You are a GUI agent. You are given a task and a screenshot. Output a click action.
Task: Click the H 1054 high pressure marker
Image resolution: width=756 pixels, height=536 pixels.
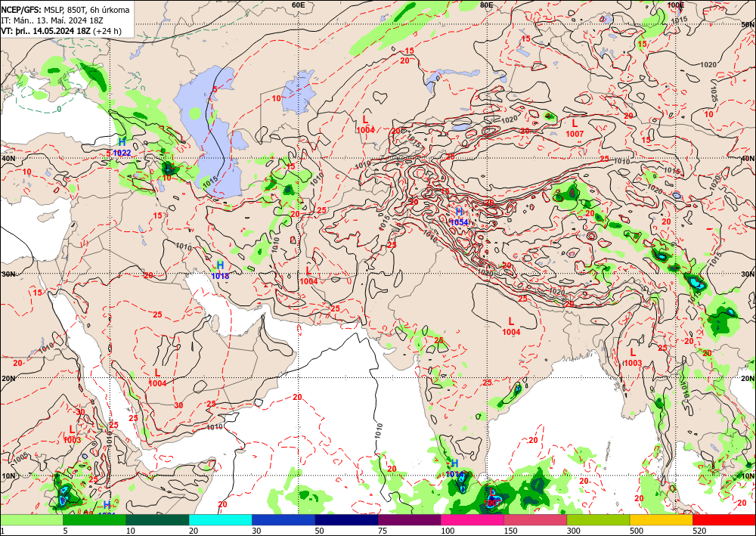[x=459, y=217]
